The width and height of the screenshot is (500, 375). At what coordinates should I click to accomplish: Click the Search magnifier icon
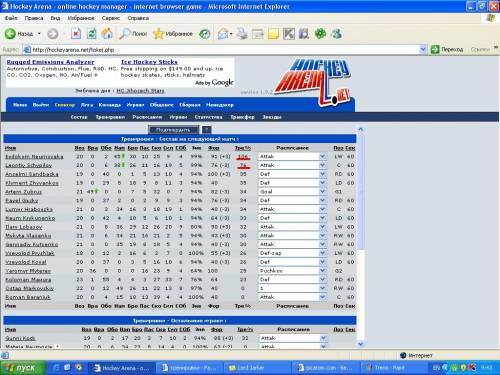(x=125, y=34)
